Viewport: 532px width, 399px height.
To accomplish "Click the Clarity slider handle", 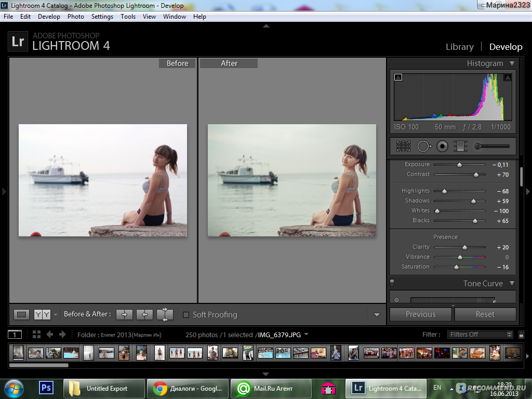I will pyautogui.click(x=465, y=248).
